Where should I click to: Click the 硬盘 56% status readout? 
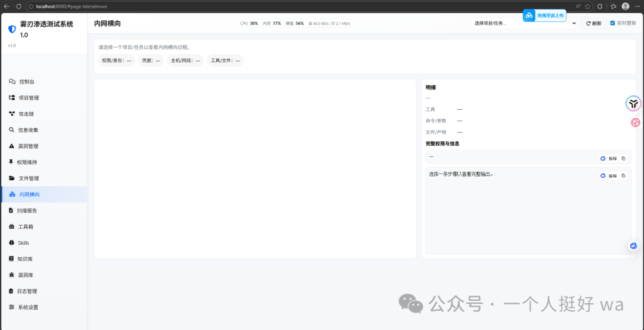(x=295, y=23)
